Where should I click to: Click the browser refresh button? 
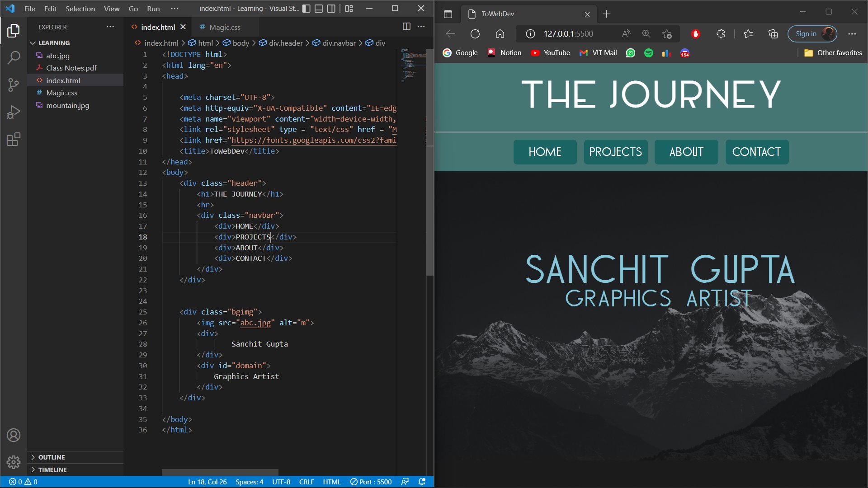pyautogui.click(x=475, y=34)
